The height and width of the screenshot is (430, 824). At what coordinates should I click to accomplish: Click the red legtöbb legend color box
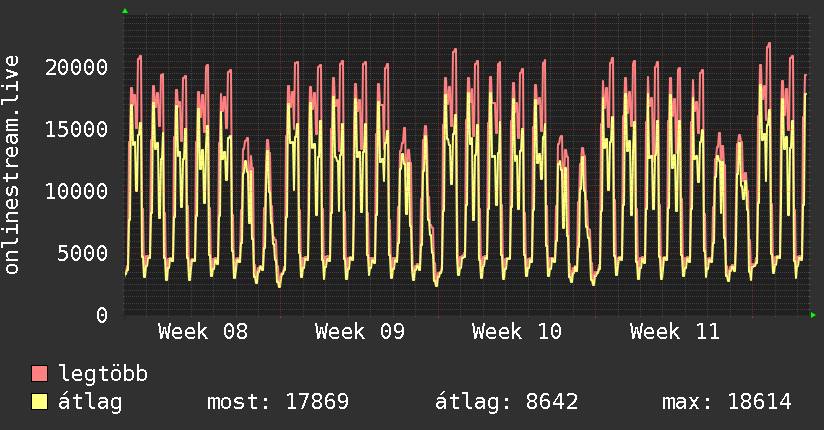pos(40,374)
